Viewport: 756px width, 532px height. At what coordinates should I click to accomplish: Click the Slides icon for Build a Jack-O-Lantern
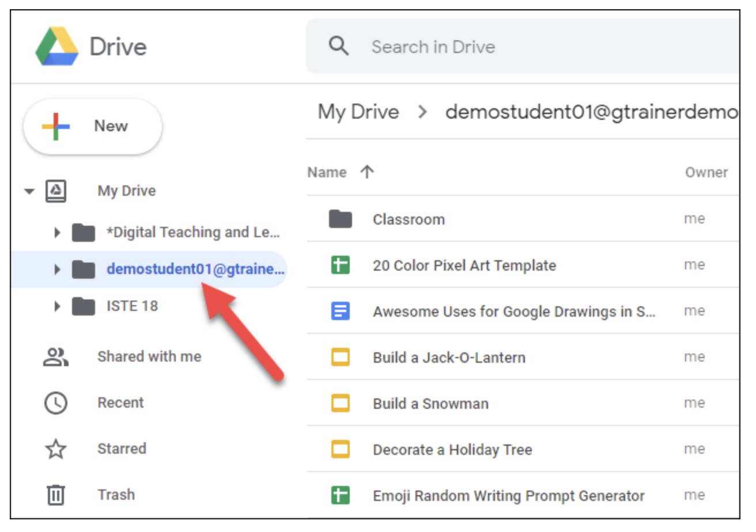[x=341, y=357]
